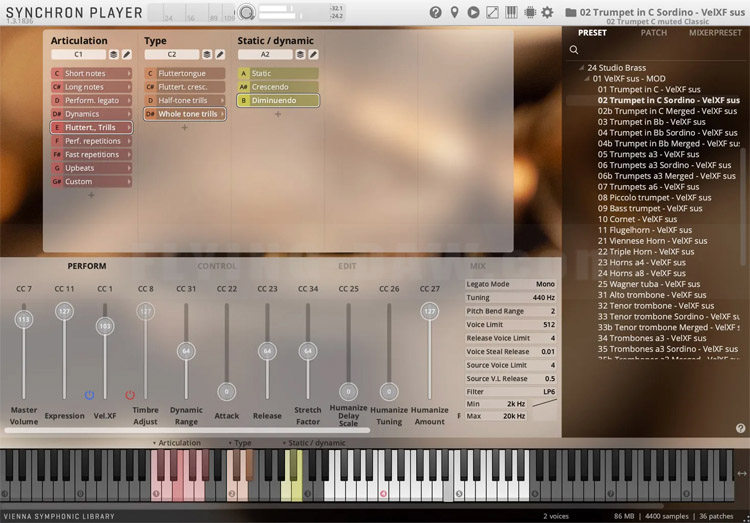750x523 pixels.
Task: Click the Articulation C1 key field
Action: pyautogui.click(x=78, y=55)
